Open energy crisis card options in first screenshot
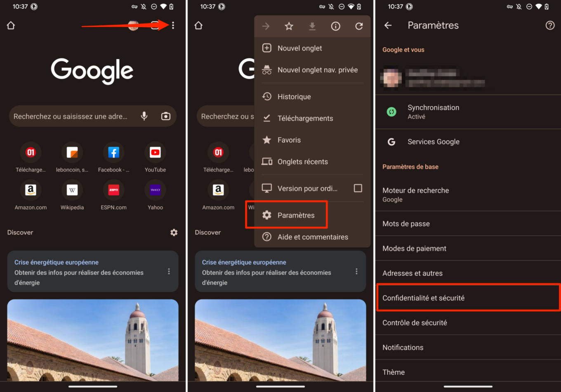This screenshot has height=392, width=561. (x=169, y=271)
